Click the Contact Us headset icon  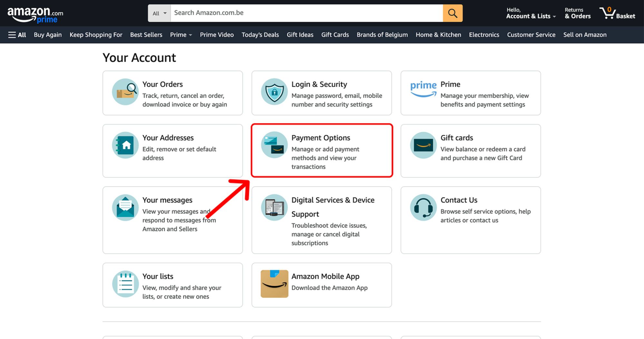pos(423,208)
